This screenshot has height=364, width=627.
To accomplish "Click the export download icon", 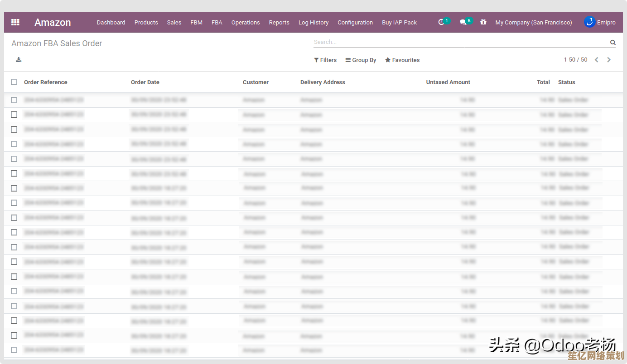I will [x=19, y=60].
